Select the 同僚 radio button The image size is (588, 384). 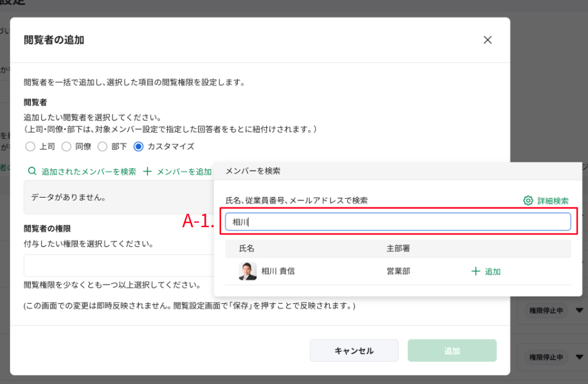click(x=66, y=146)
